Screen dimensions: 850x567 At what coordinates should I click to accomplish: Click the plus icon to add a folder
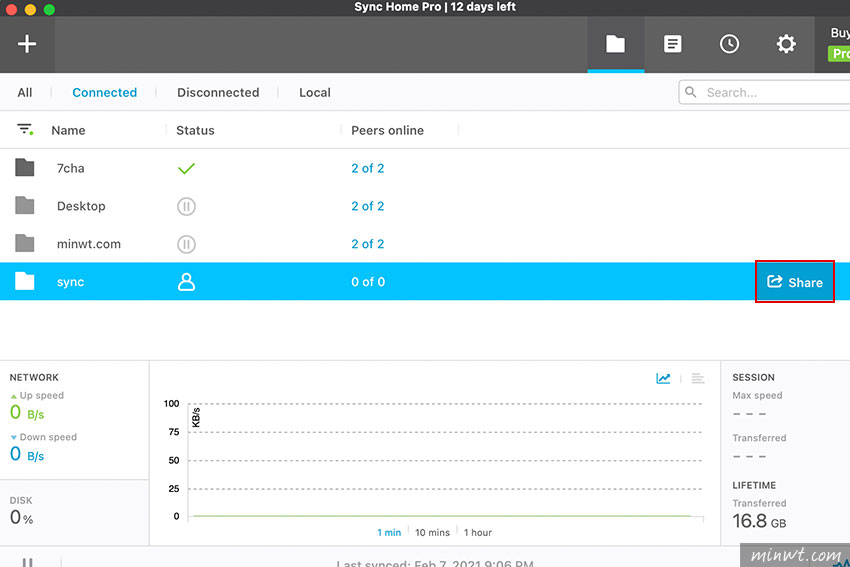[x=27, y=44]
